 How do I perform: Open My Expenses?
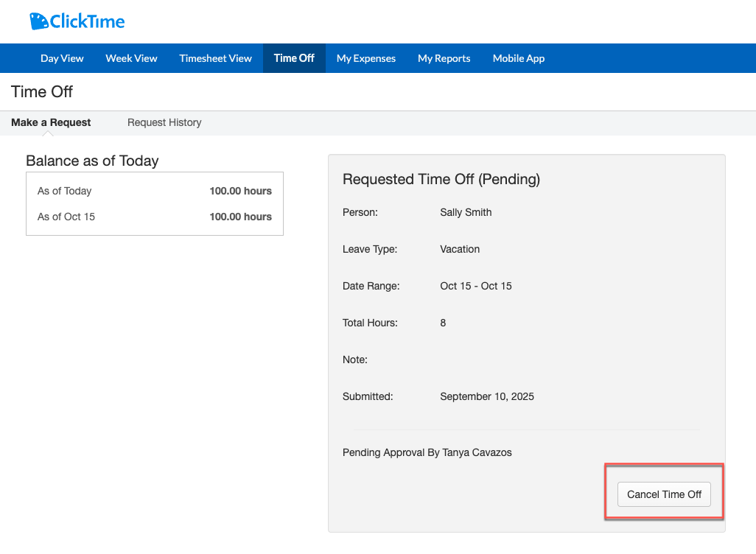366,58
